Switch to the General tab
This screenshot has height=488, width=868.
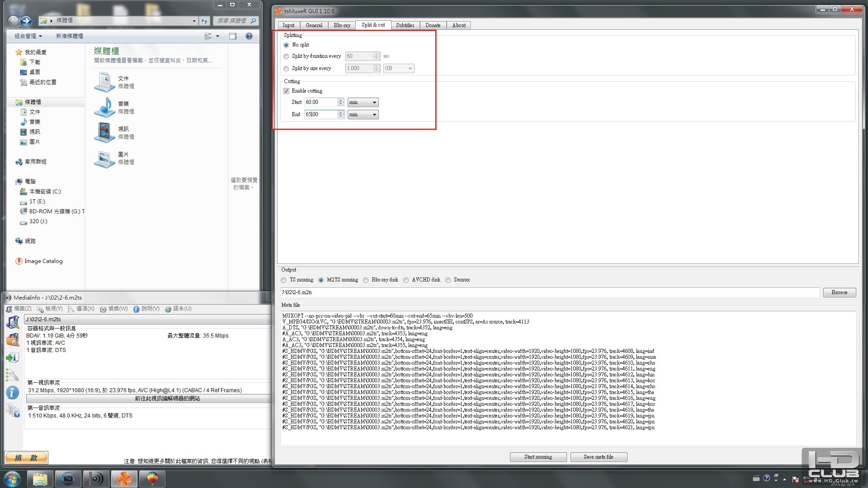point(314,25)
